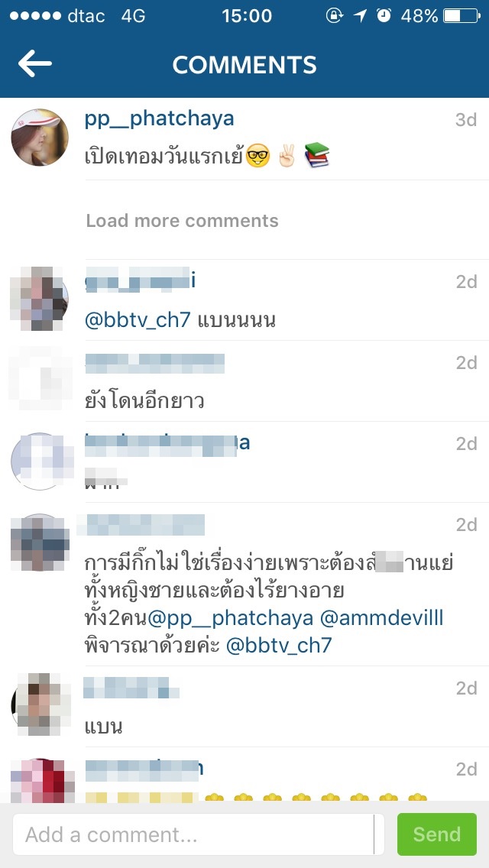Viewport: 489px width, 868px height.
Task: Open the @ammdevilll mention
Action: click(x=382, y=618)
